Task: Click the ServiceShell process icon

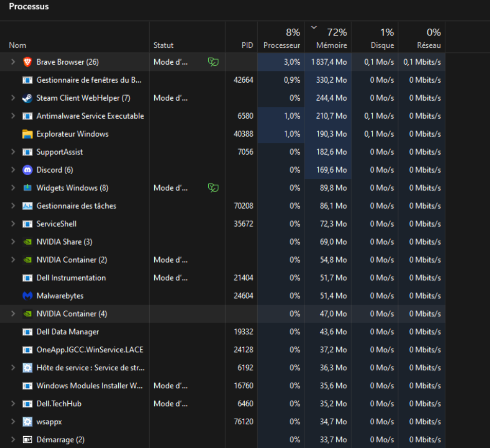Action: 27,224
